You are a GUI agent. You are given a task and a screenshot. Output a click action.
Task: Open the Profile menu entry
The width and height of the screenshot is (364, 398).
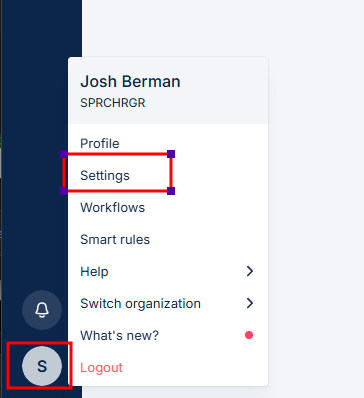click(x=100, y=144)
